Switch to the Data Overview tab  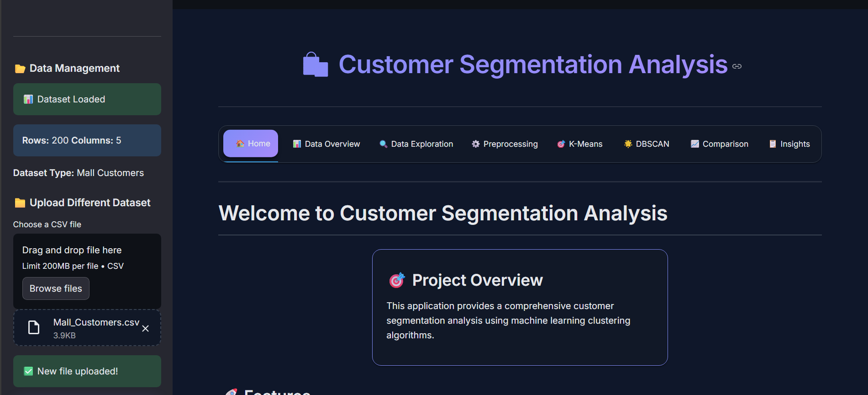(326, 144)
